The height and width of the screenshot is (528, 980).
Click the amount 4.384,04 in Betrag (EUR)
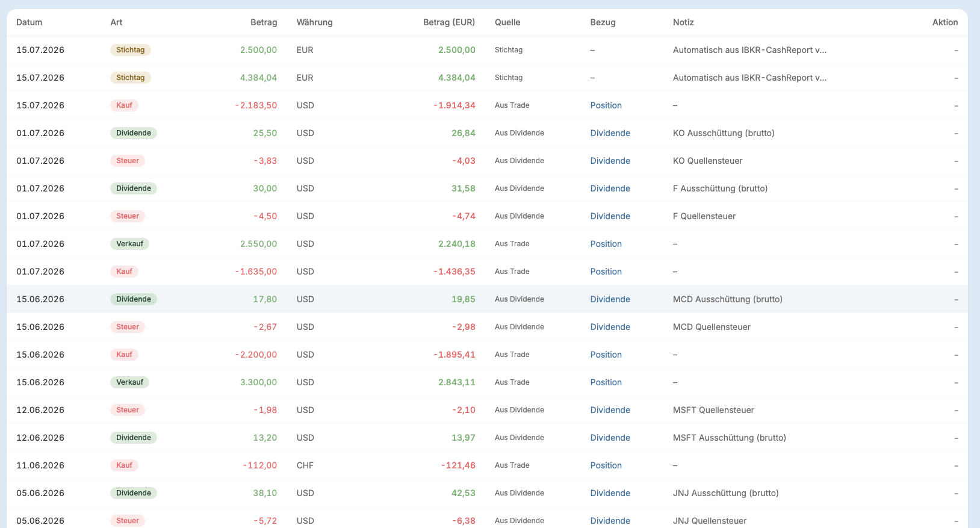pos(457,78)
